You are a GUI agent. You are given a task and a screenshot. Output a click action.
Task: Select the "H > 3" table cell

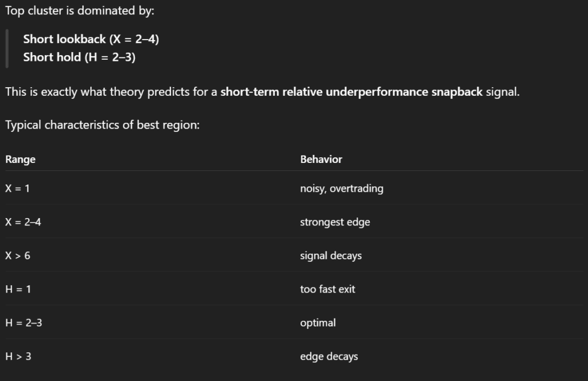pos(18,356)
